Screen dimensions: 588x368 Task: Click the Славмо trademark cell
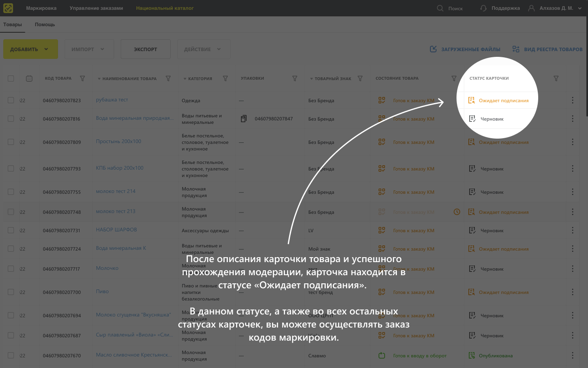[317, 356]
